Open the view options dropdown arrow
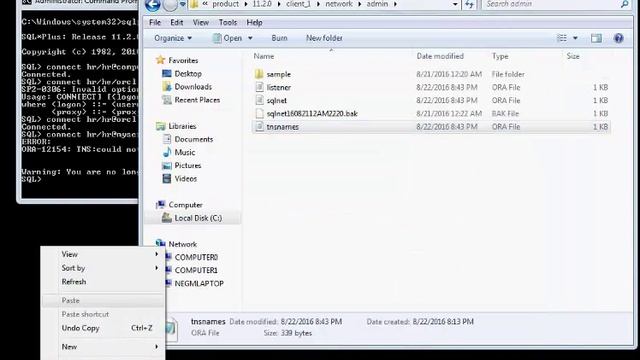The width and height of the screenshot is (640, 360). (x=575, y=38)
